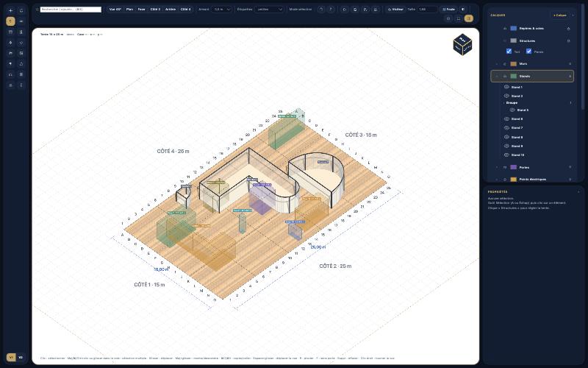The height and width of the screenshot is (368, 588).
Task: Toggle lock on Repères & cotes layer
Action: [x=568, y=29]
